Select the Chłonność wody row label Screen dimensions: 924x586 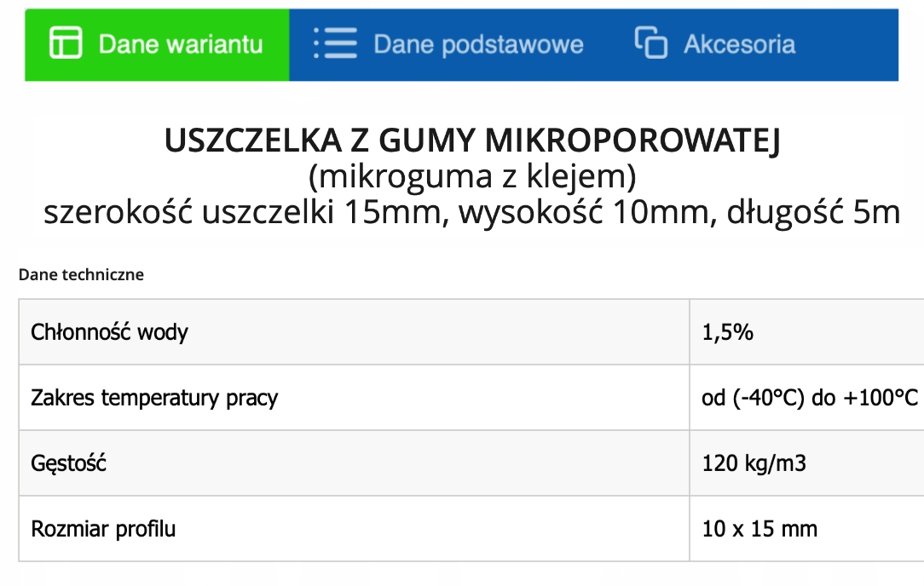(x=110, y=332)
